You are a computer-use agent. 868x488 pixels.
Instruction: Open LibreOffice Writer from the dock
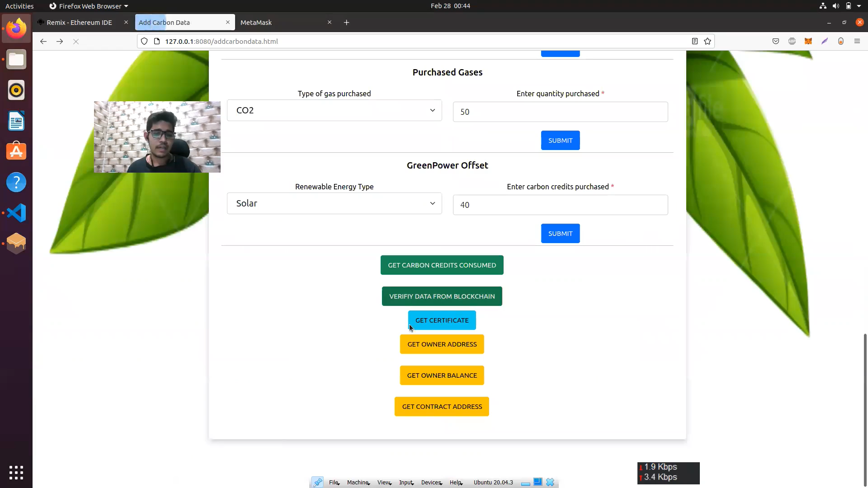click(16, 121)
